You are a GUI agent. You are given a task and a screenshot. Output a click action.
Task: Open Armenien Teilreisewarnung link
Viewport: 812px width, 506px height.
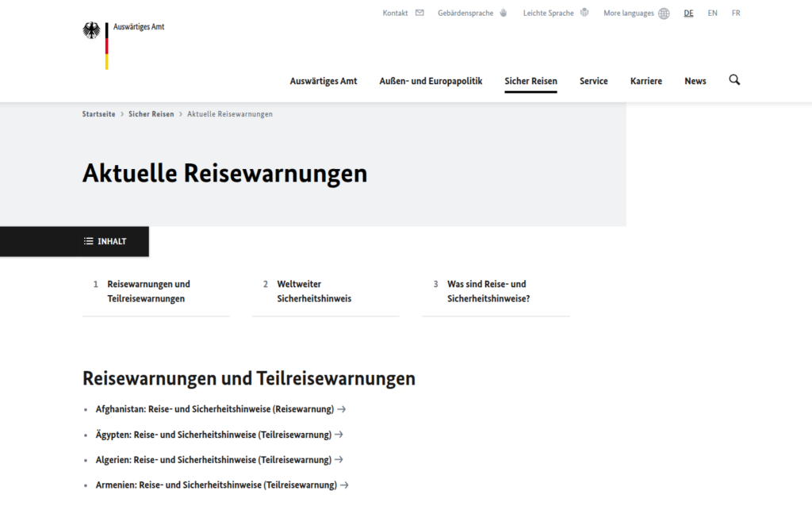[x=216, y=485]
